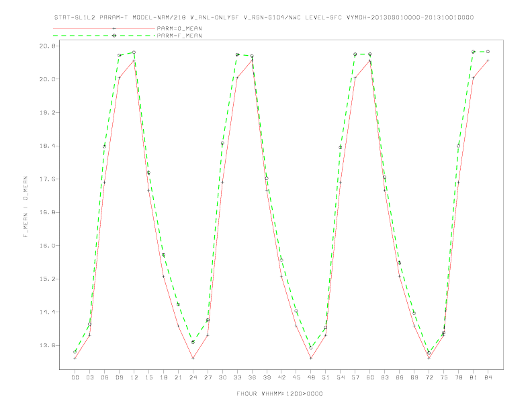Screen dimensions: 532x411
Task: Click the 84 forecast hour tick label
Action: (x=488, y=377)
